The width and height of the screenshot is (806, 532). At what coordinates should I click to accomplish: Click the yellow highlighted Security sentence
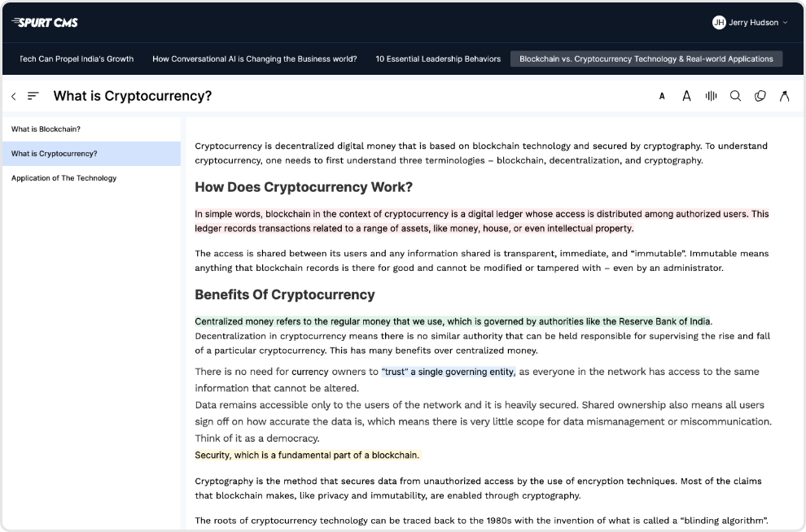click(308, 455)
